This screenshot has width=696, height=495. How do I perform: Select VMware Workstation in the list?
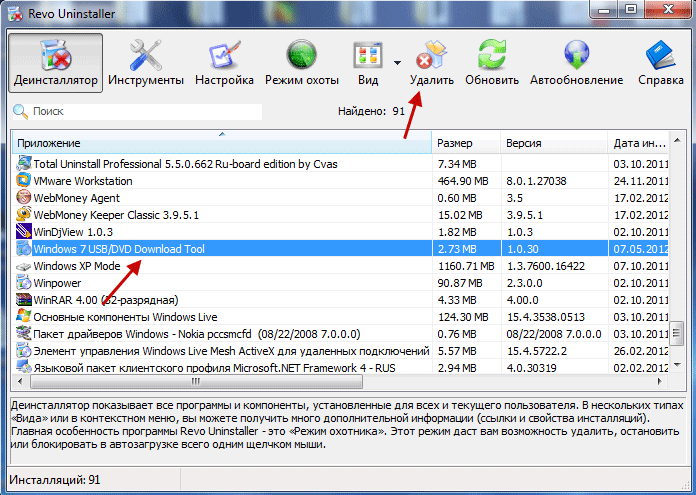[x=83, y=181]
